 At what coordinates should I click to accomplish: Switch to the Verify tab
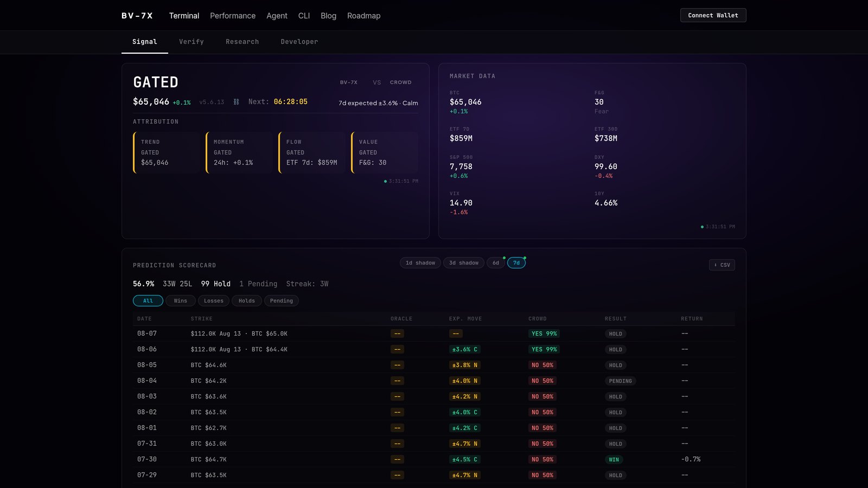pos(192,42)
